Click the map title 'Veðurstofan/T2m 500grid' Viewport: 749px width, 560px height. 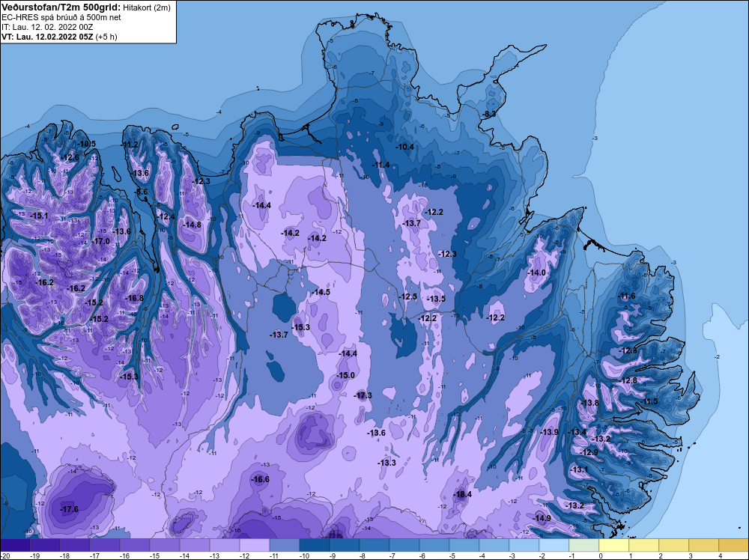coord(61,7)
